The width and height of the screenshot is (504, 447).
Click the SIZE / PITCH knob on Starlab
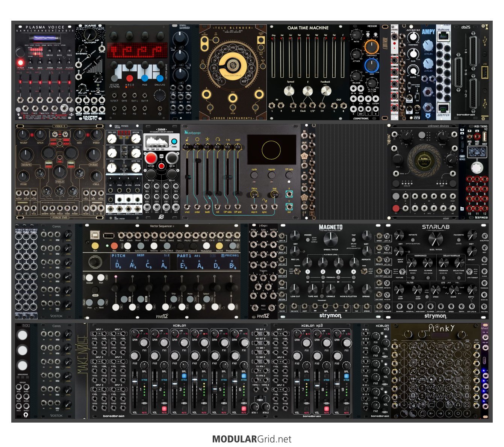[x=435, y=239]
